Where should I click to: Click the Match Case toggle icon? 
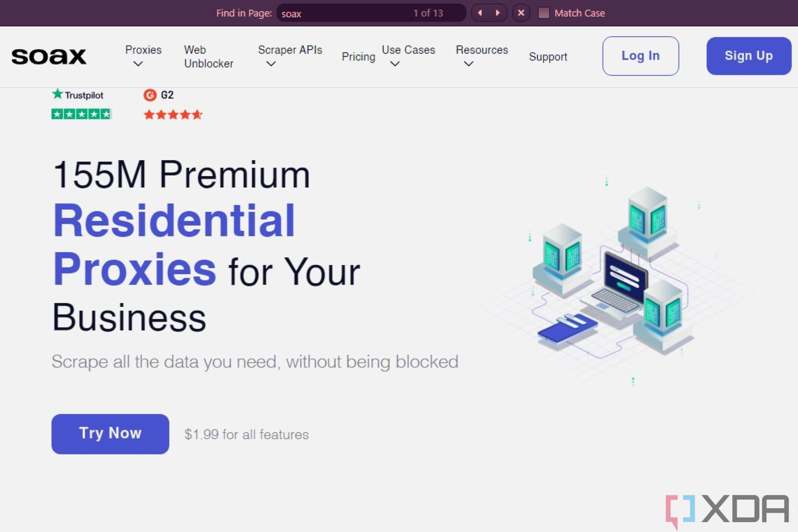(x=541, y=13)
